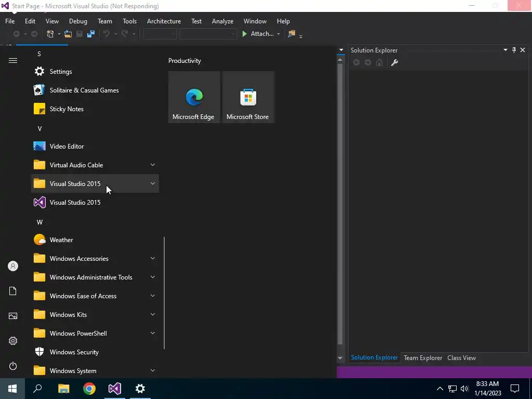
Task: Click Solution Explorer Properties wrench icon
Action: pos(395,62)
